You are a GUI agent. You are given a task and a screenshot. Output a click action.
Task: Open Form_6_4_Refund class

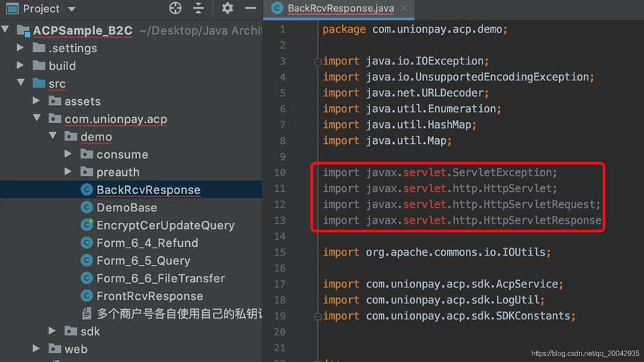coord(147,243)
